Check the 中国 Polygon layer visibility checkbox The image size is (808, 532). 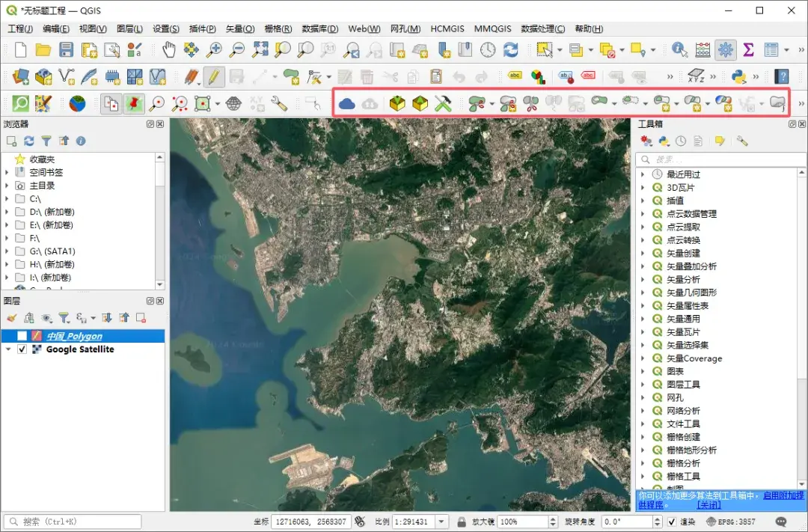point(22,336)
